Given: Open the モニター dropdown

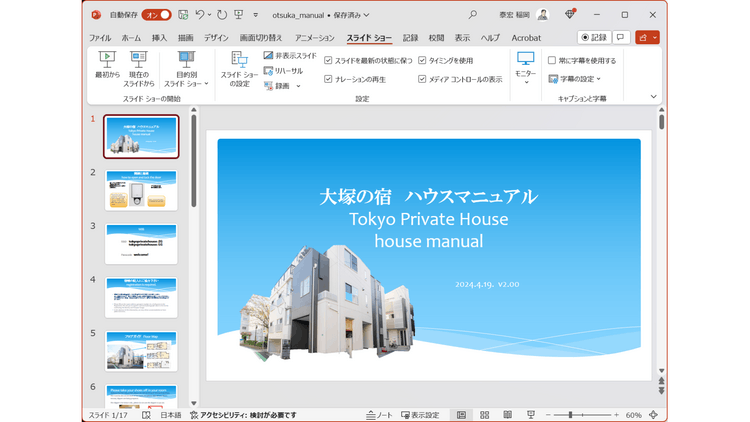Looking at the screenshot, I should 525,68.
